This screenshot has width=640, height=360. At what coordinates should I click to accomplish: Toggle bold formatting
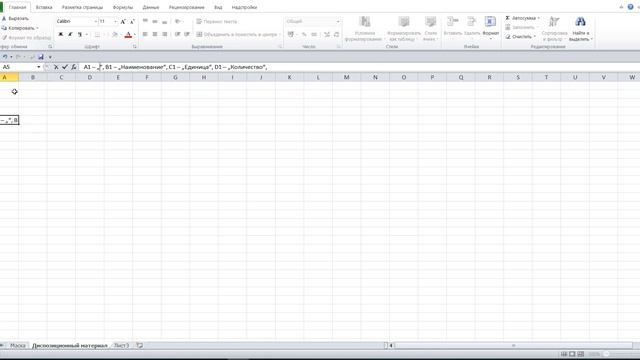[61, 34]
